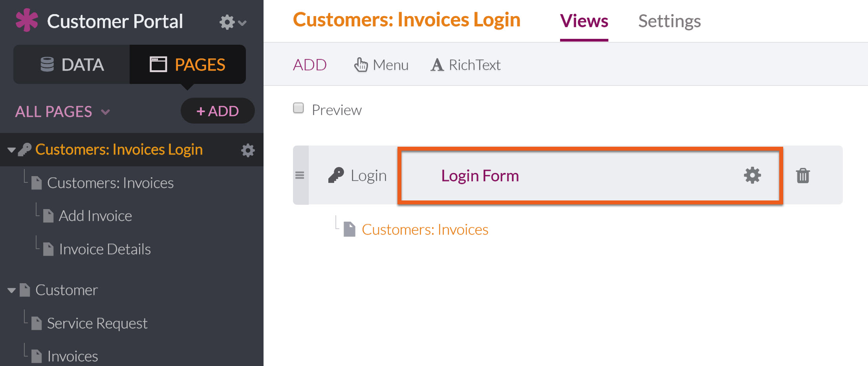The width and height of the screenshot is (868, 366).
Task: Open the app settings gear dropdown
Action: [233, 22]
